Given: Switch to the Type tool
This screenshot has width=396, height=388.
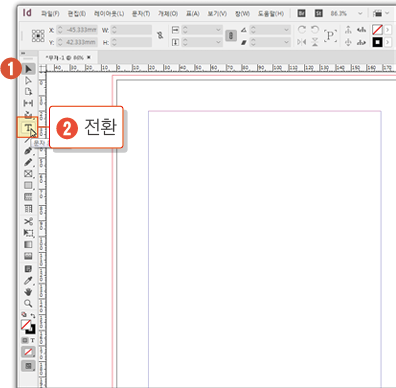Looking at the screenshot, I should 28,128.
